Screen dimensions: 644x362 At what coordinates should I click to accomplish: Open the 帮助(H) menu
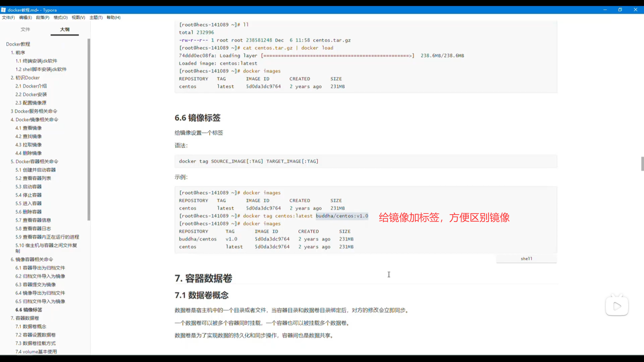click(113, 17)
